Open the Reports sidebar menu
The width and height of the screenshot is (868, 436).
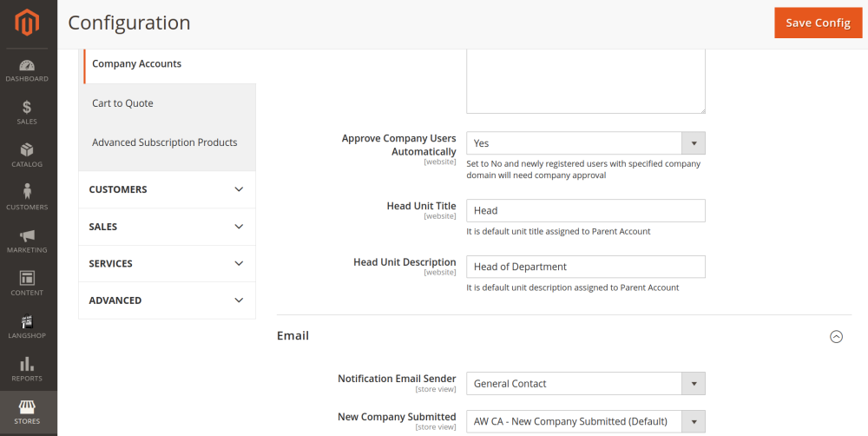tap(27, 369)
